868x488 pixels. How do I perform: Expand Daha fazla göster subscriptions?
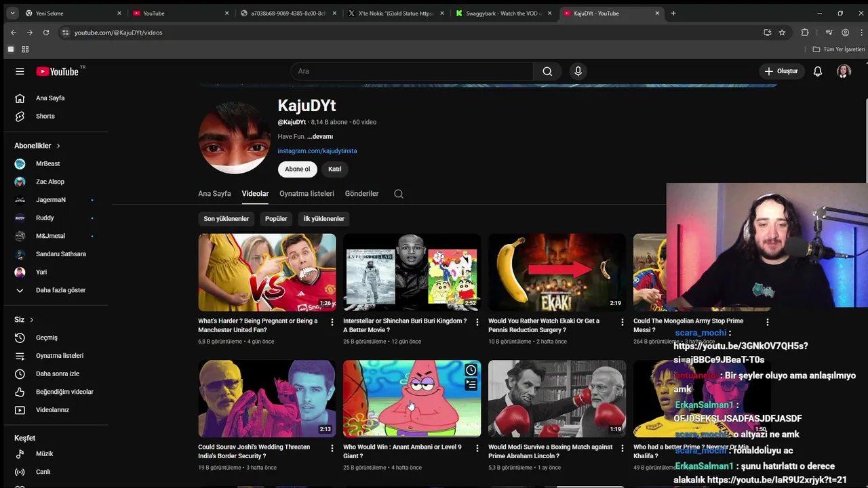60,290
